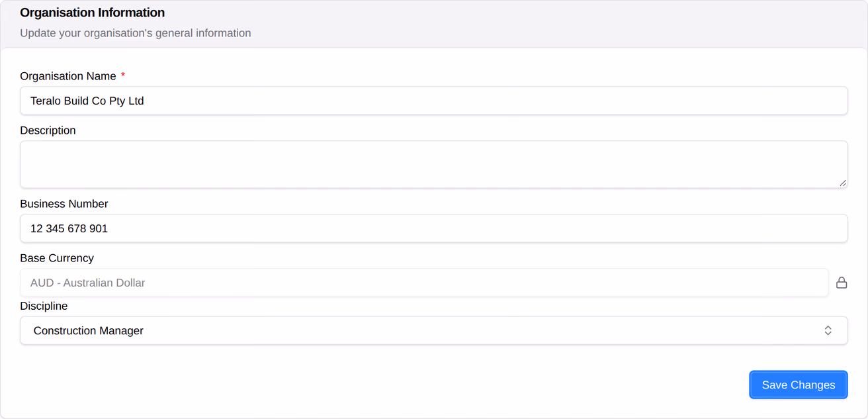
Task: Click the "Organisation Name" label
Action: point(68,76)
